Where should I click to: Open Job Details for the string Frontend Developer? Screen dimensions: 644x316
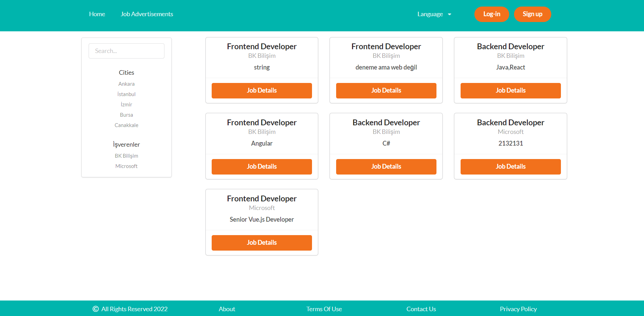(x=262, y=90)
